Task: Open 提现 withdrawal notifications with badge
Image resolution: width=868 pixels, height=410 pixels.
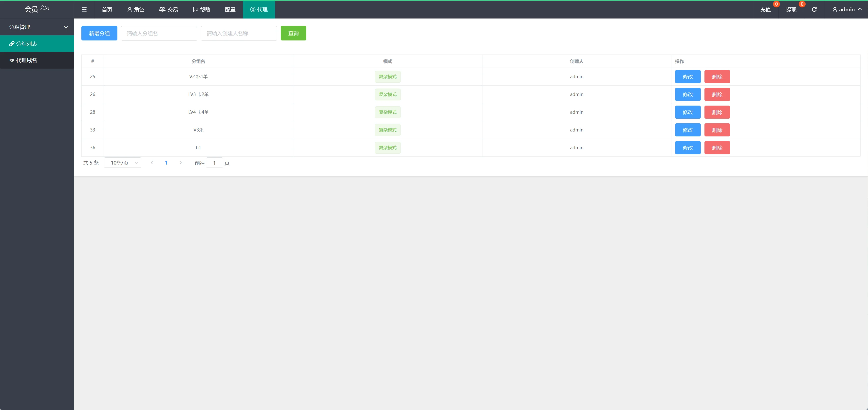Action: [791, 9]
